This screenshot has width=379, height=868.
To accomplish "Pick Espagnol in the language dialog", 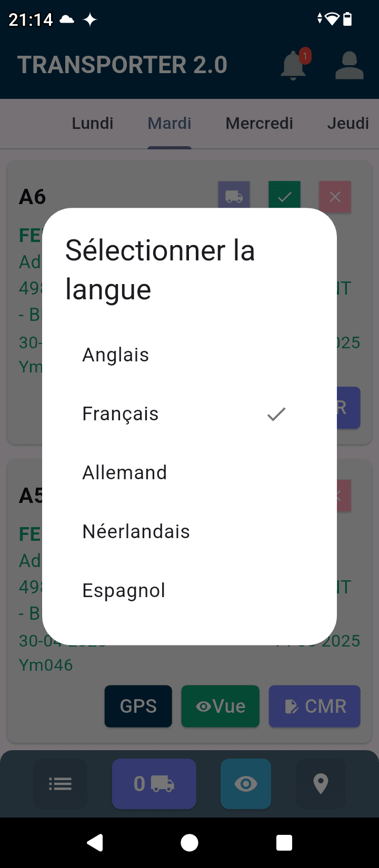I will [x=124, y=591].
